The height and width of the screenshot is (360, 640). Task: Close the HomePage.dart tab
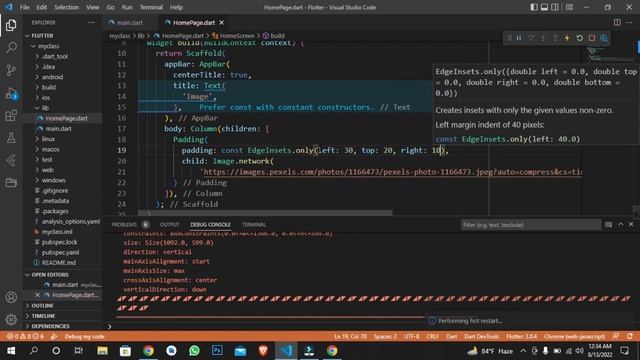(x=222, y=22)
